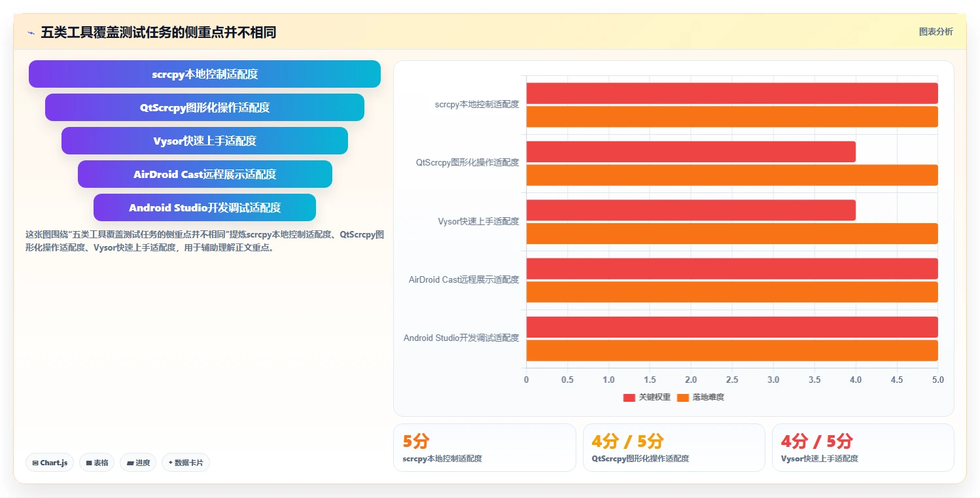Toggle 落地难度 legend orange swatch

(683, 397)
